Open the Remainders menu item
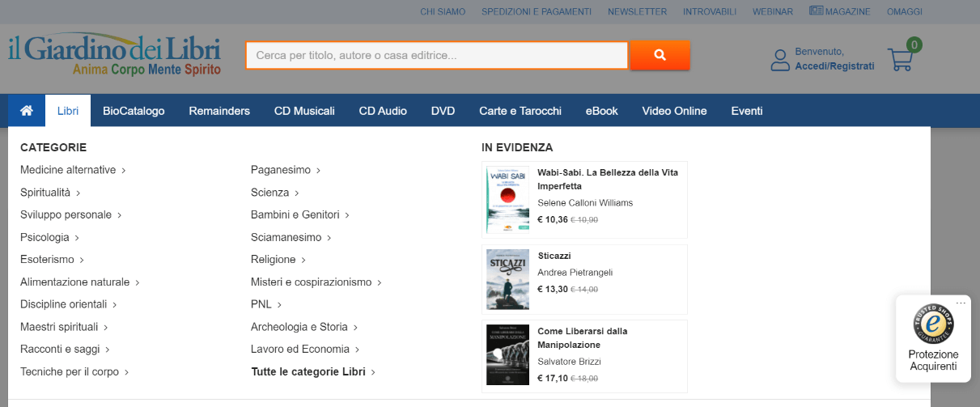This screenshot has height=407, width=980. (x=219, y=111)
